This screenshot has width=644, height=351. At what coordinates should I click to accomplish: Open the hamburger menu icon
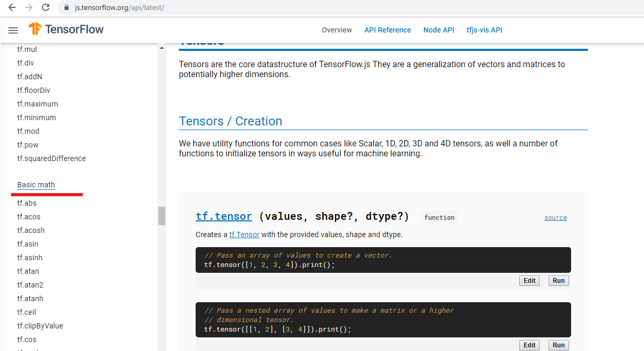13,30
